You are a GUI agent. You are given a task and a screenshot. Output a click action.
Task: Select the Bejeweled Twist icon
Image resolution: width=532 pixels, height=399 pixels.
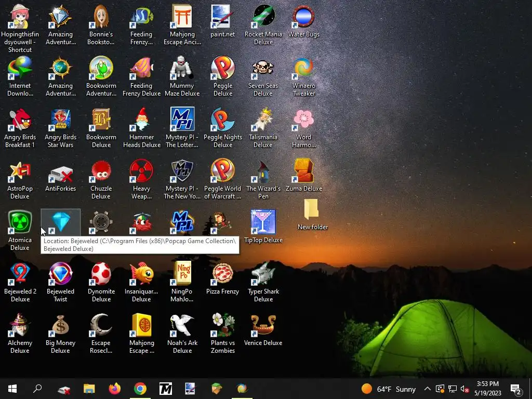[x=60, y=273]
